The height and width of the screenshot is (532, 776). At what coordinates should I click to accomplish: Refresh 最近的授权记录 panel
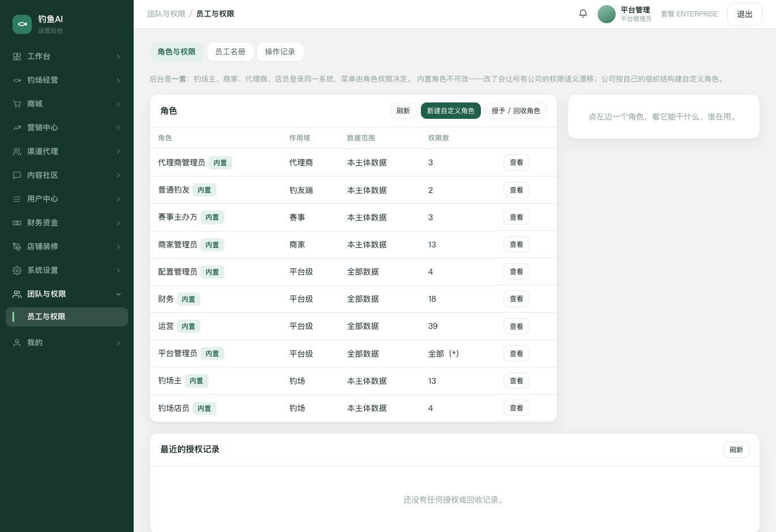736,450
